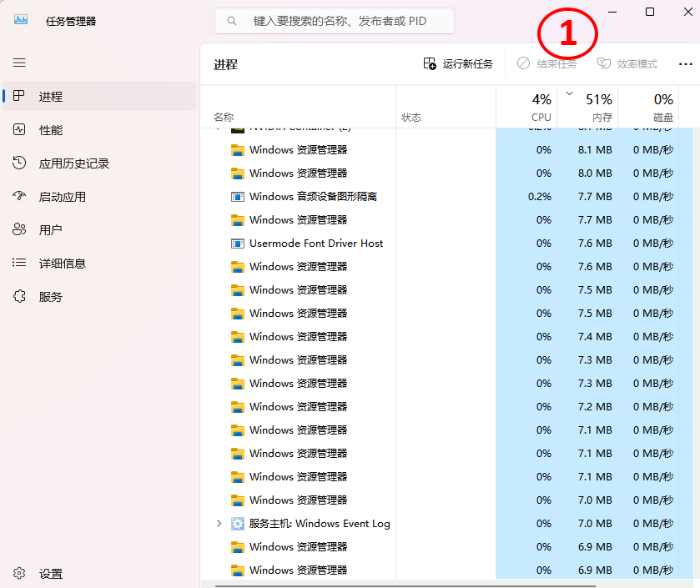Screen dimensions: 700x588
Task: Sort by 磁盘 column header
Action: (648, 107)
